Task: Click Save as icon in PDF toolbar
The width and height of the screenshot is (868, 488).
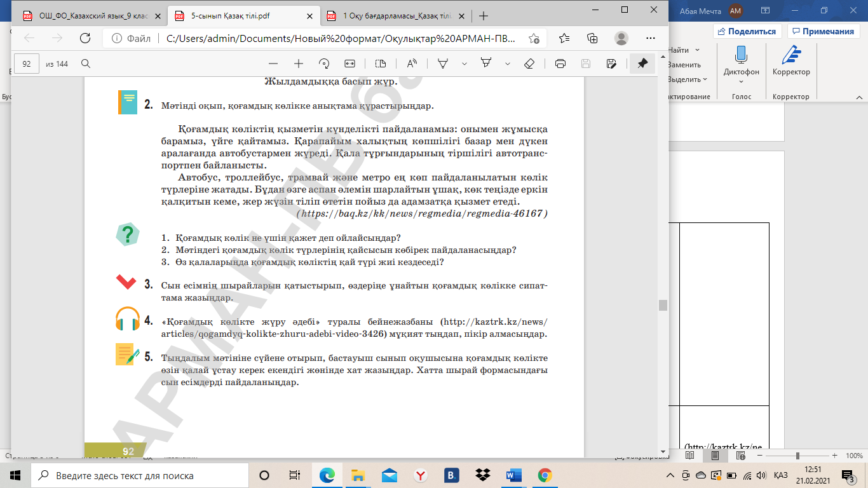Action: (x=611, y=64)
